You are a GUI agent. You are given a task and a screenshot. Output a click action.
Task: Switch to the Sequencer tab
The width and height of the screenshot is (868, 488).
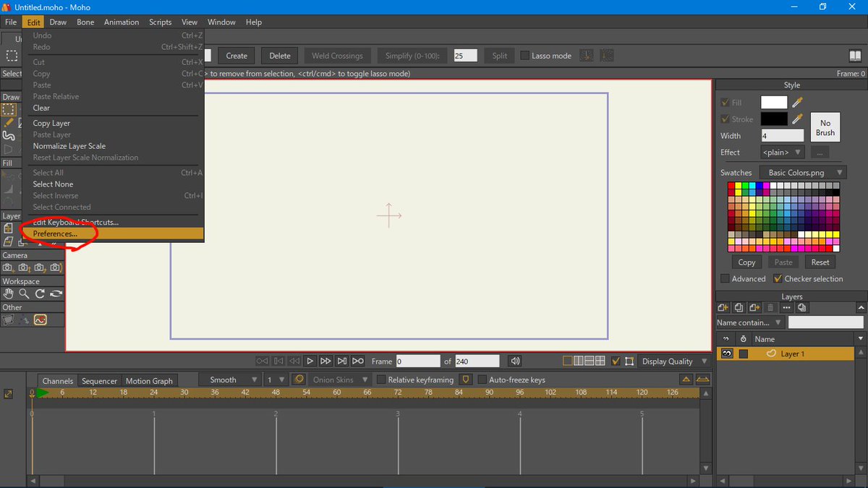pyautogui.click(x=99, y=380)
